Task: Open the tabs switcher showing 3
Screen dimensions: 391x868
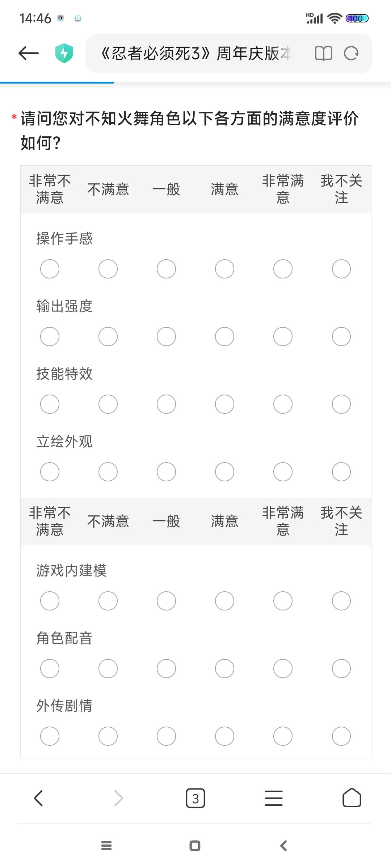Action: 195,798
